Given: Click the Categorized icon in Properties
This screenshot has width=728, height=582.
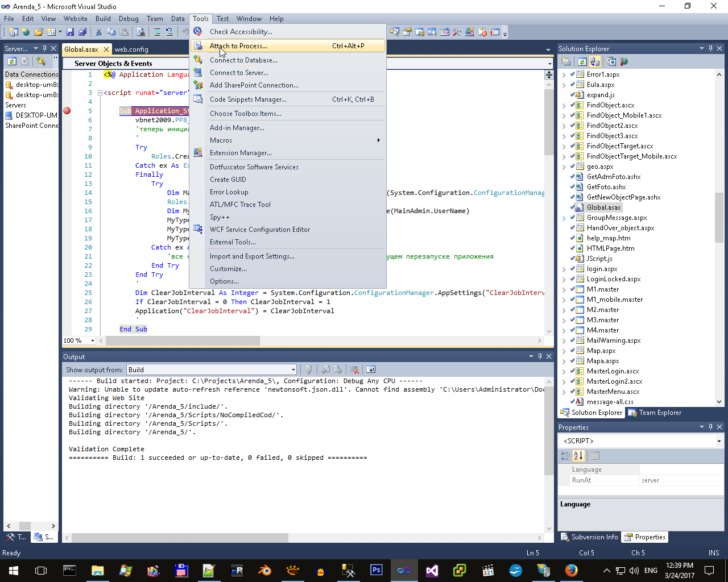Looking at the screenshot, I should [x=565, y=456].
